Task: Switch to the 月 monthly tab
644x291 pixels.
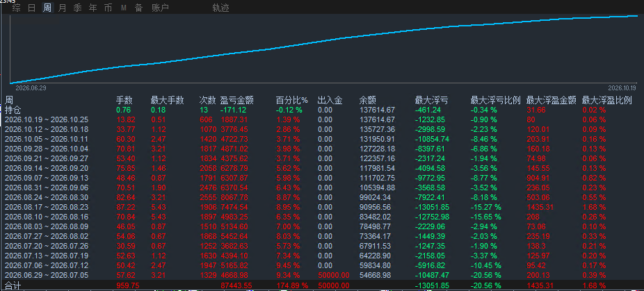Action: pos(62,8)
